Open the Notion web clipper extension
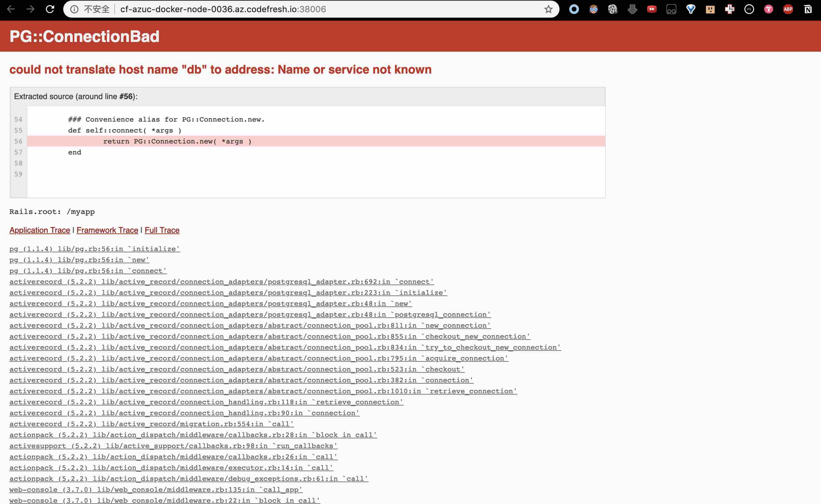This screenshot has height=504, width=821. pyautogui.click(x=808, y=9)
